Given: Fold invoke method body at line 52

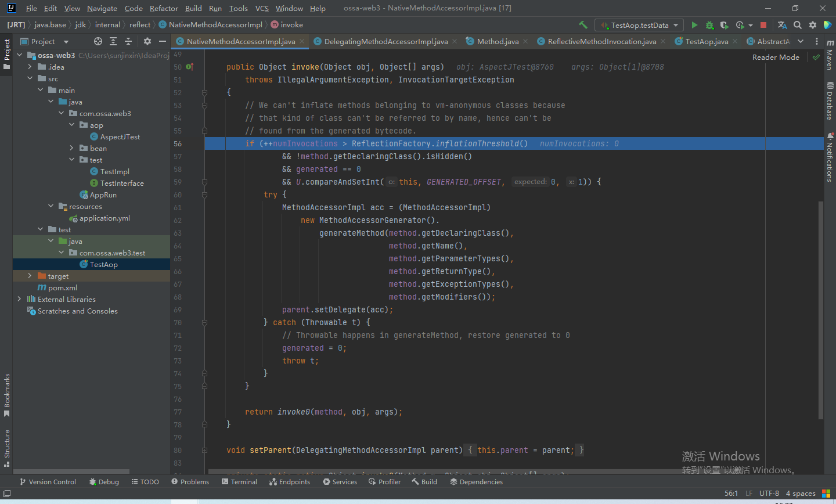Looking at the screenshot, I should point(204,92).
